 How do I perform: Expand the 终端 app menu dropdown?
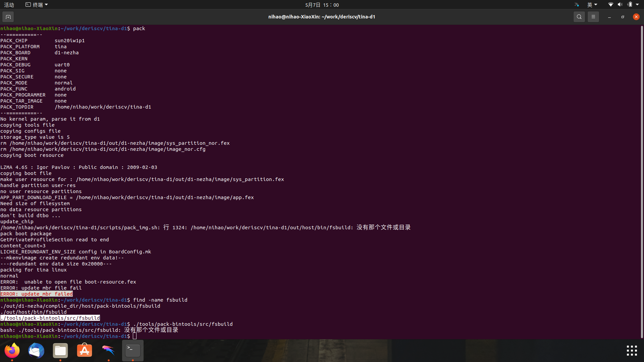tap(37, 5)
